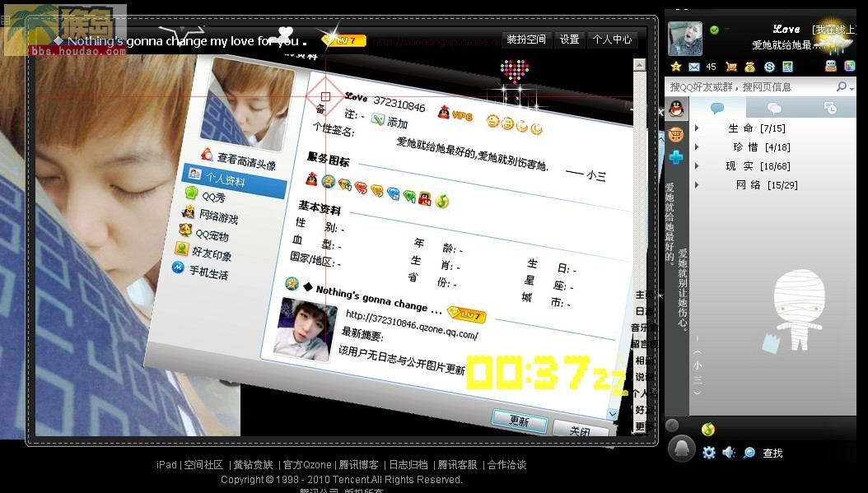Click the LV7 yellow diamond badge in header
The image size is (868, 493).
[344, 40]
